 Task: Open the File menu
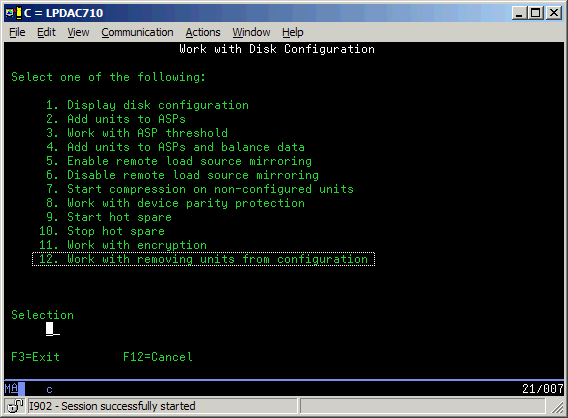pyautogui.click(x=17, y=32)
